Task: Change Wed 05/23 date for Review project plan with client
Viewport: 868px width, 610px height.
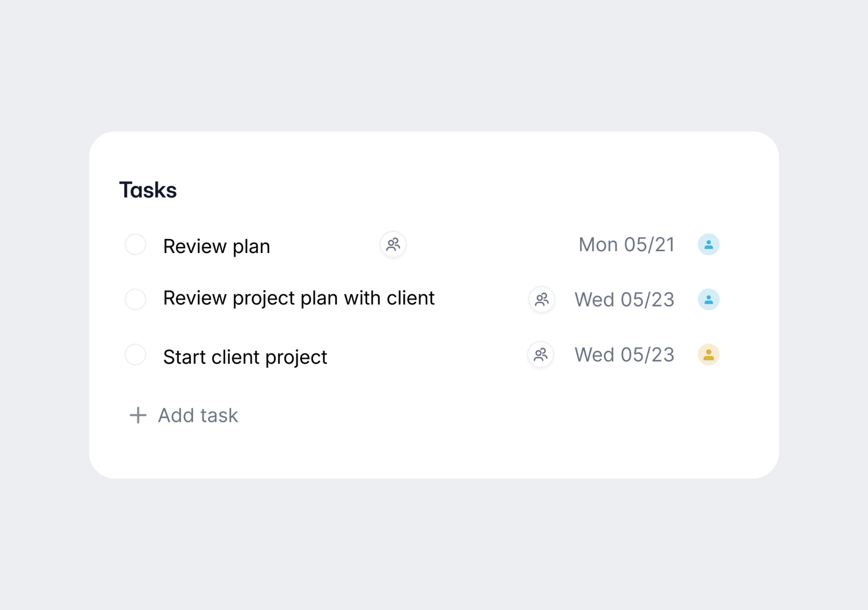Action: coord(624,299)
